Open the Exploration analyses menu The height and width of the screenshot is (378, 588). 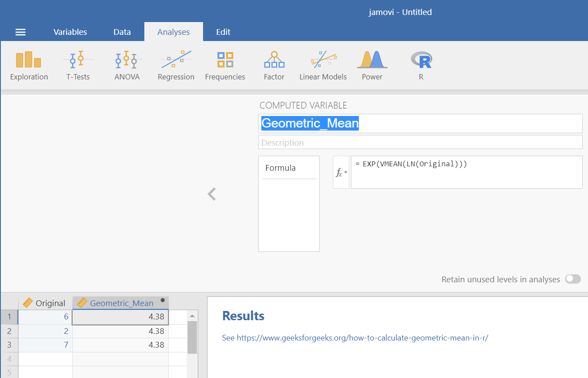29,66
